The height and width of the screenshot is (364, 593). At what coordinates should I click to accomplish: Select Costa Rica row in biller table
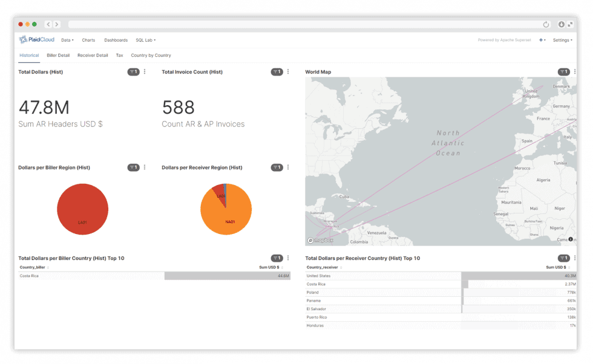click(x=154, y=276)
